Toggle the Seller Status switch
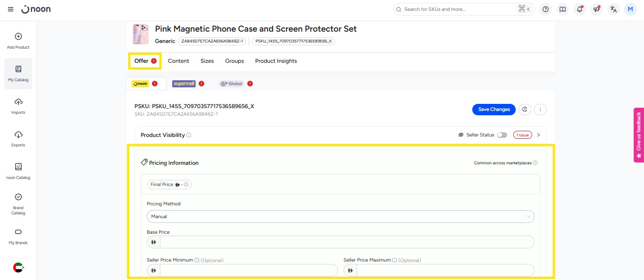644x280 pixels. click(x=502, y=135)
